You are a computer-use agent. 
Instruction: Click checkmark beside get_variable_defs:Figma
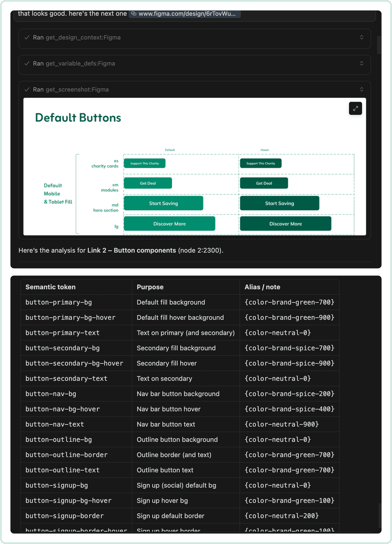click(x=27, y=63)
